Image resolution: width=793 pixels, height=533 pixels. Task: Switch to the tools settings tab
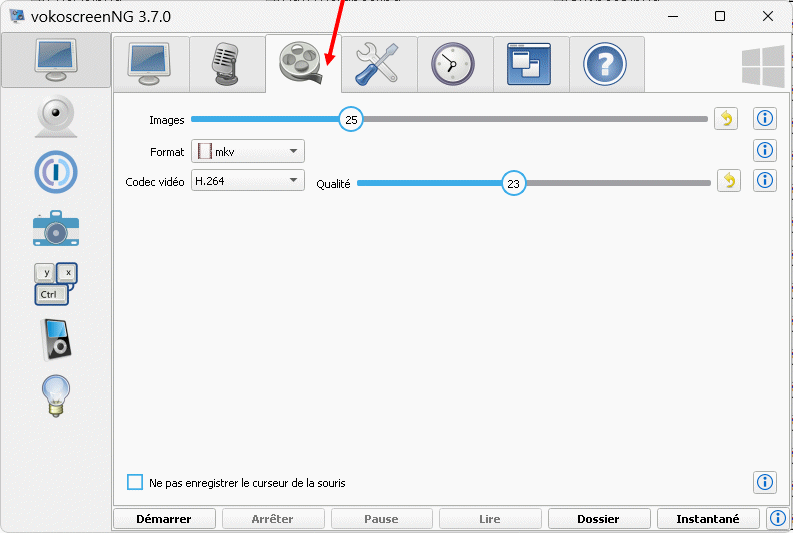[377, 64]
